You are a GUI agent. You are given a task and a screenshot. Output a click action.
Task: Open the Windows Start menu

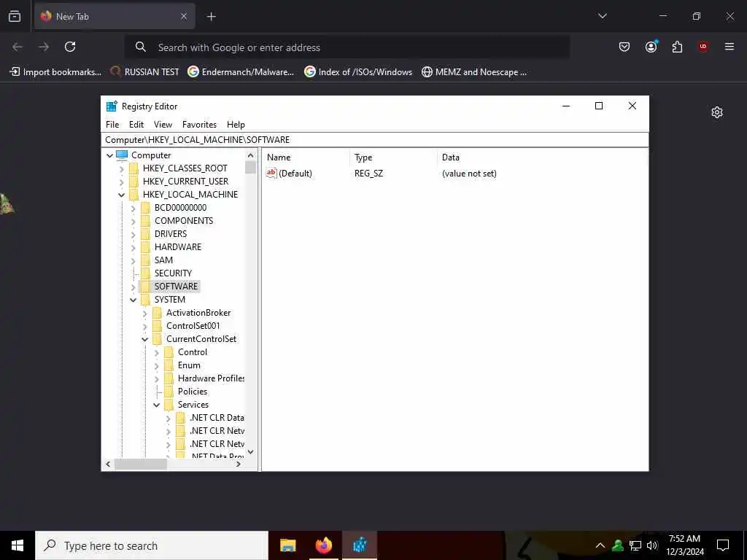[18, 545]
